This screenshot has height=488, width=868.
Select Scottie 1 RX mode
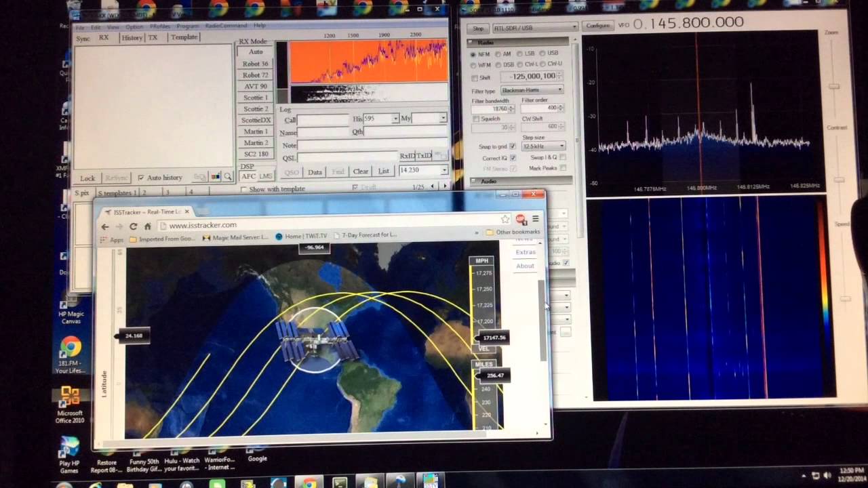tap(256, 98)
